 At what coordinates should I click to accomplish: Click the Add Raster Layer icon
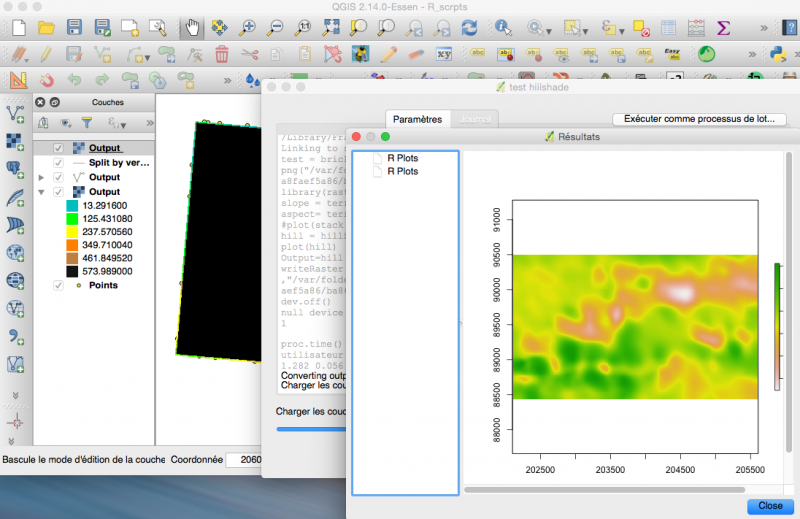tap(16, 141)
